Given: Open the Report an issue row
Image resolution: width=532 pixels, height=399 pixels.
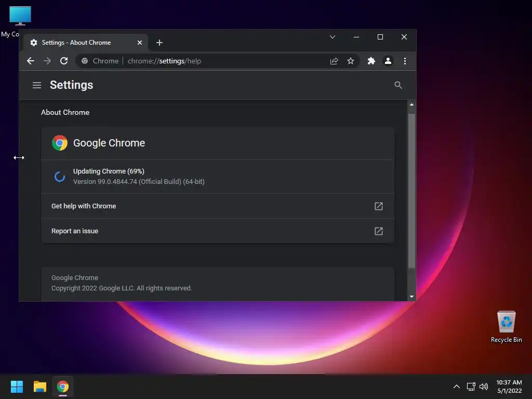Looking at the screenshot, I should pos(218,231).
